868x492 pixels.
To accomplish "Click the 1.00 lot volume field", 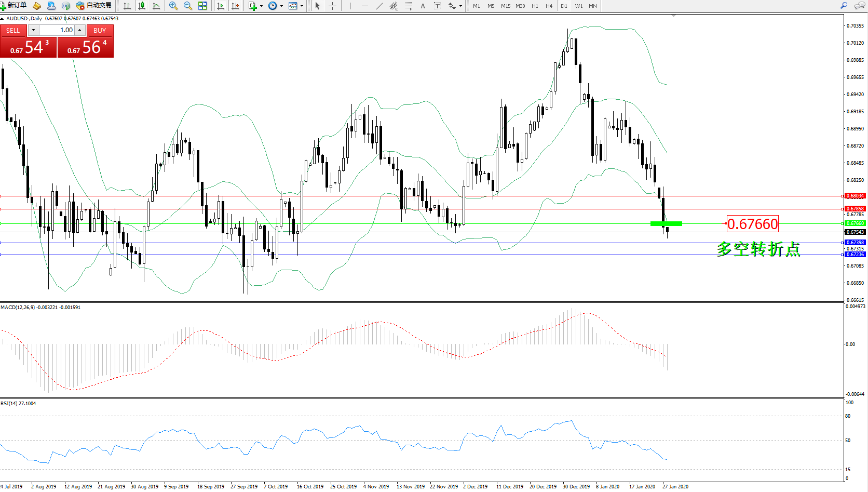I will point(57,30).
